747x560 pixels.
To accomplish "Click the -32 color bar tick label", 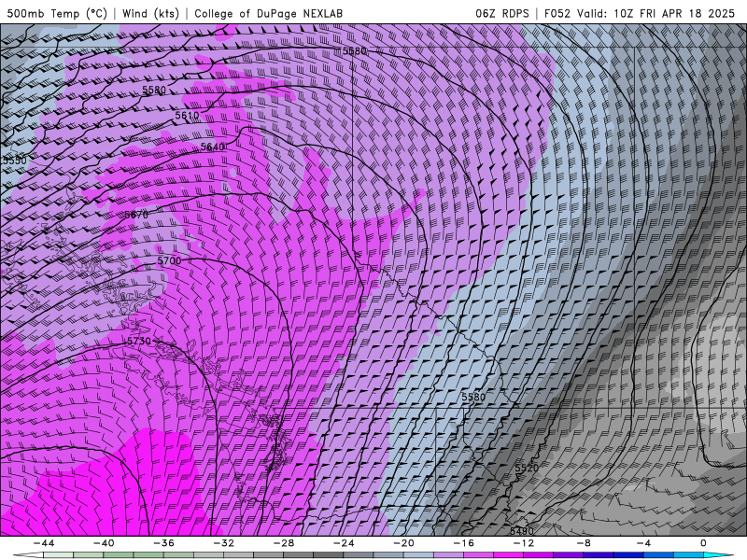I will (x=224, y=543).
